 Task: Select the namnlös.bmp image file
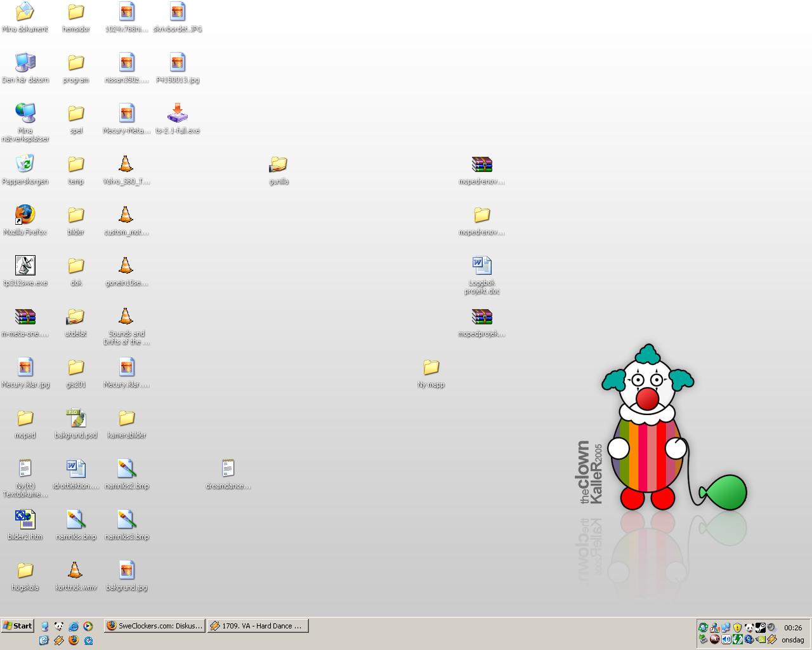tap(75, 524)
